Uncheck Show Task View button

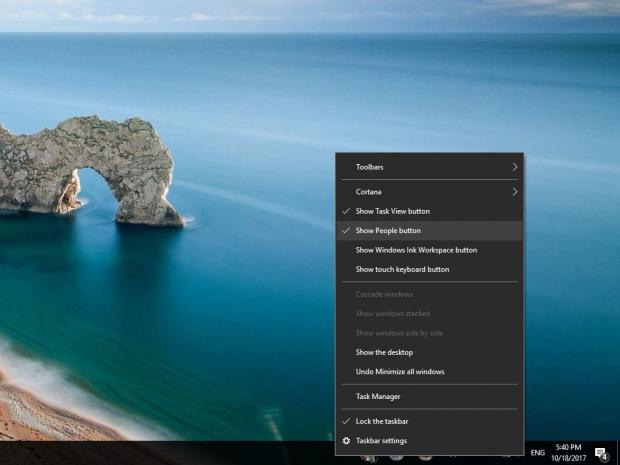[392, 211]
